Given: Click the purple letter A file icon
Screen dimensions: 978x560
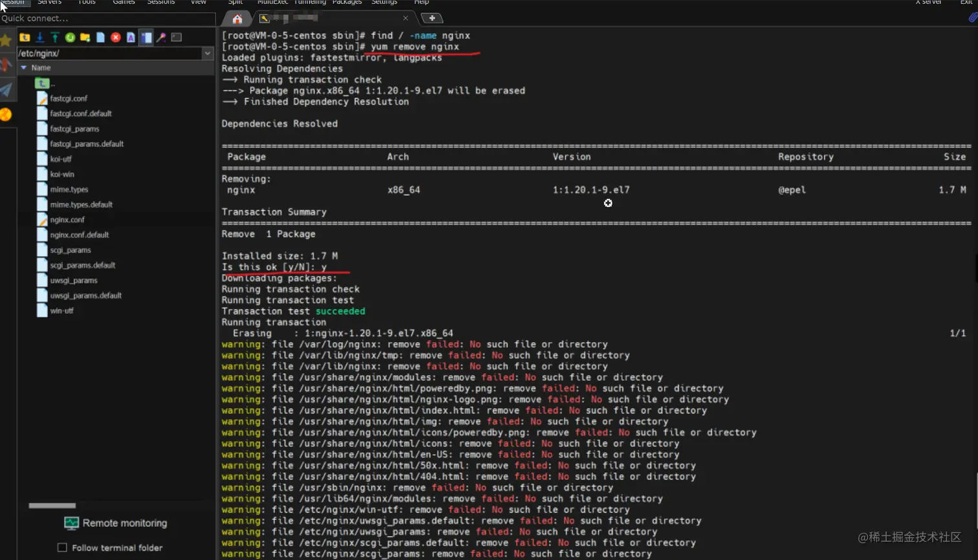Looking at the screenshot, I should tap(131, 38).
